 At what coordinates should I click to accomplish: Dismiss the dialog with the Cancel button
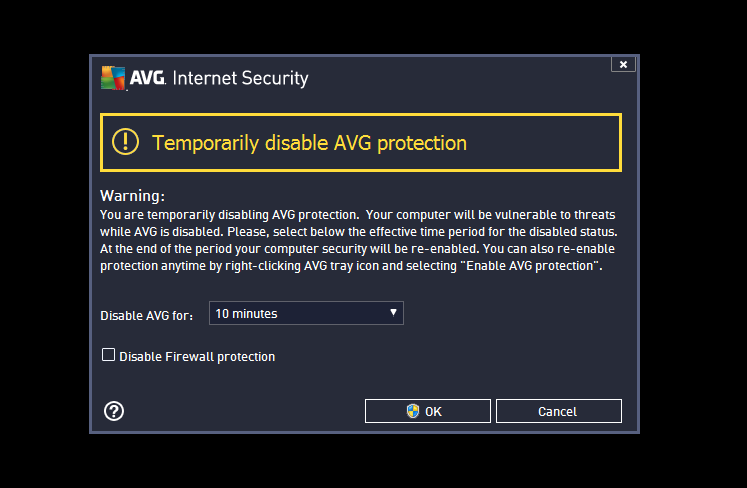pos(559,411)
